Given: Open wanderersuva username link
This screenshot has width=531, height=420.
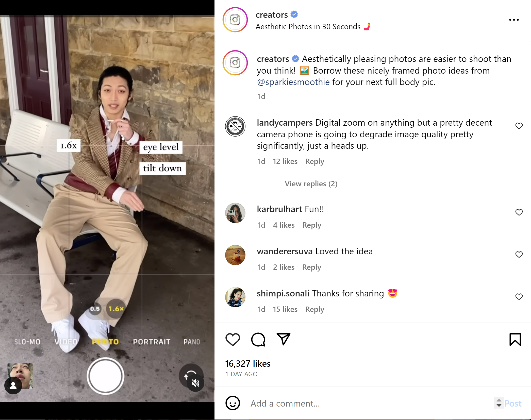Looking at the screenshot, I should point(285,251).
